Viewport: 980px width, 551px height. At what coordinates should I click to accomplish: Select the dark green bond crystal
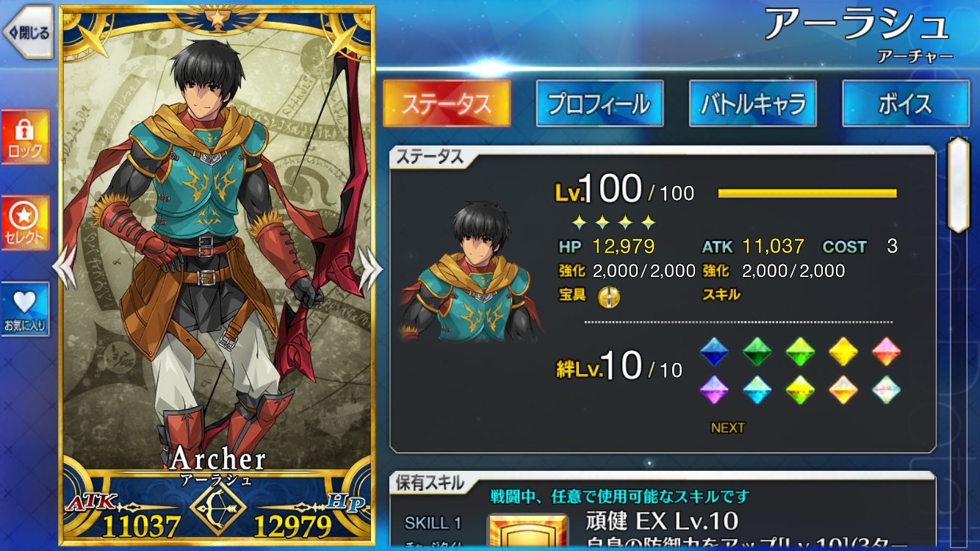tap(757, 352)
